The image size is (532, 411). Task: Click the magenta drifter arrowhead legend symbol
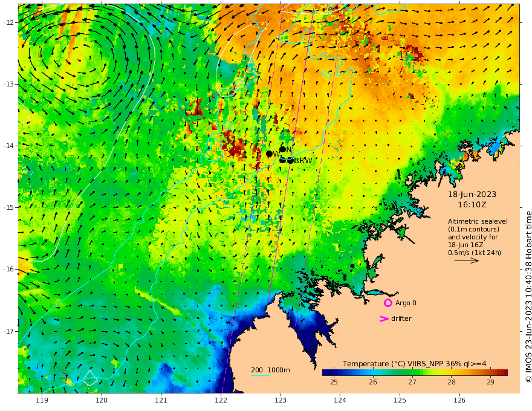tap(384, 319)
